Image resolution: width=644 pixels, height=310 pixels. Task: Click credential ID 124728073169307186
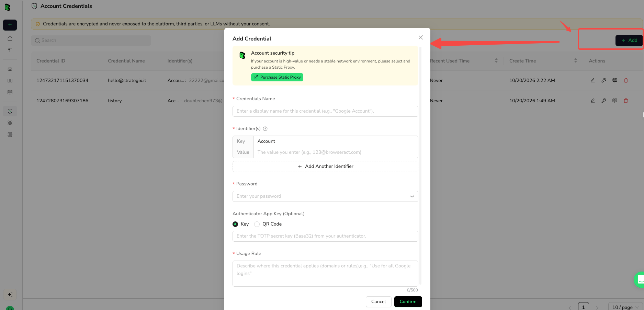click(x=62, y=101)
